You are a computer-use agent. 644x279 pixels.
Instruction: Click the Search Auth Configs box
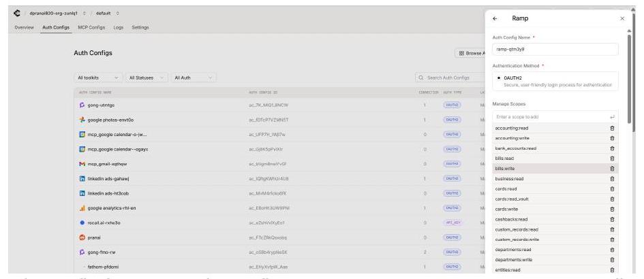click(x=450, y=78)
